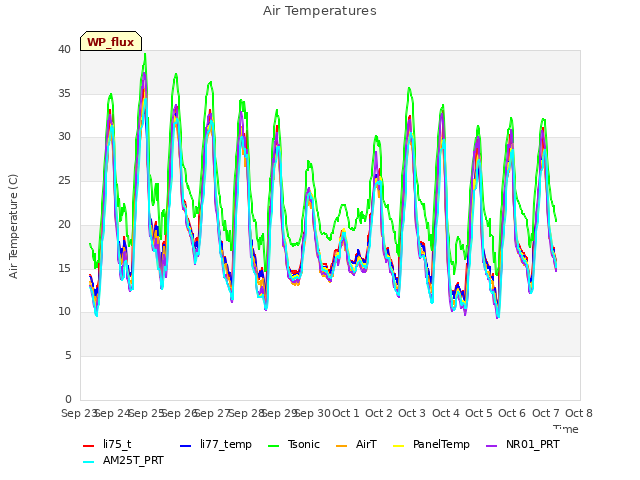The height and width of the screenshot is (480, 640).
Task: Click the Oct 7 x-axis label
Action: [x=546, y=413]
